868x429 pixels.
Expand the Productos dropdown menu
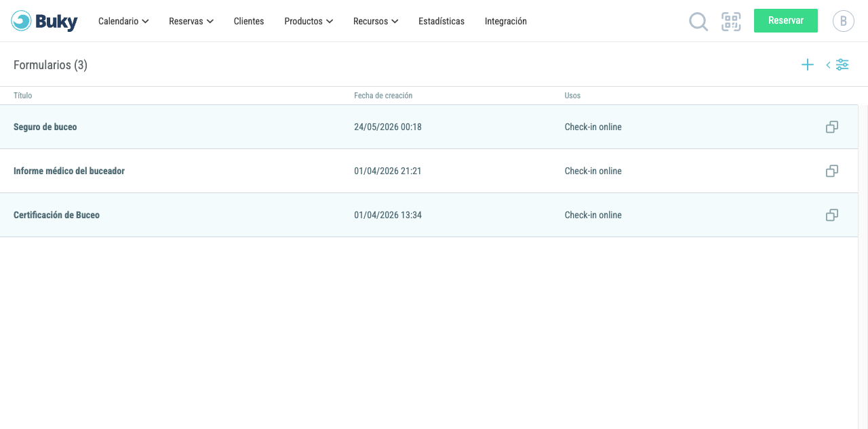click(309, 21)
